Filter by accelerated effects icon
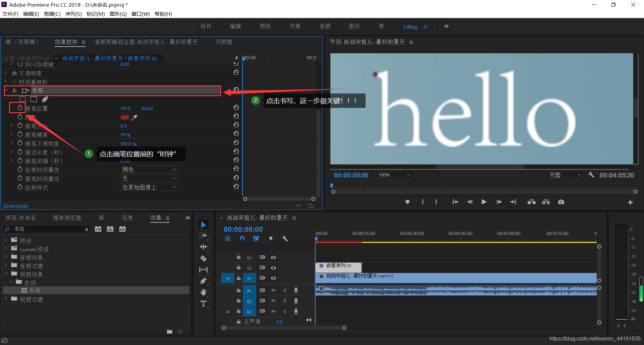This screenshot has width=644, height=345. [x=98, y=229]
